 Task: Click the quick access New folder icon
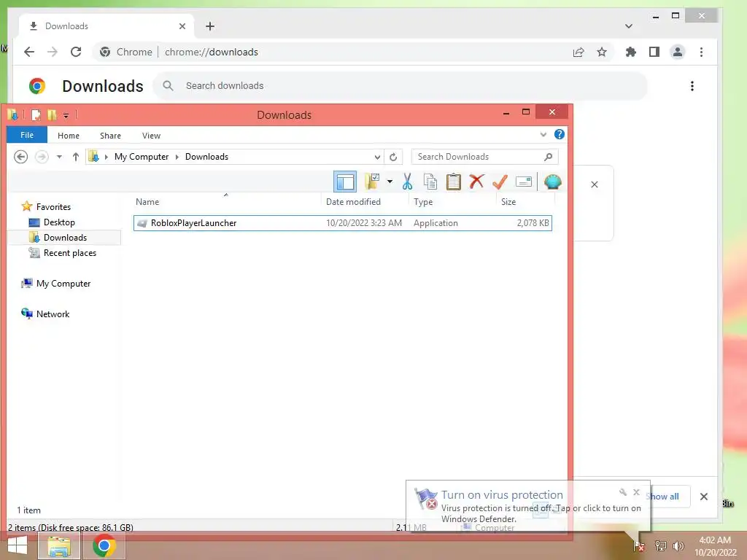[x=52, y=114]
